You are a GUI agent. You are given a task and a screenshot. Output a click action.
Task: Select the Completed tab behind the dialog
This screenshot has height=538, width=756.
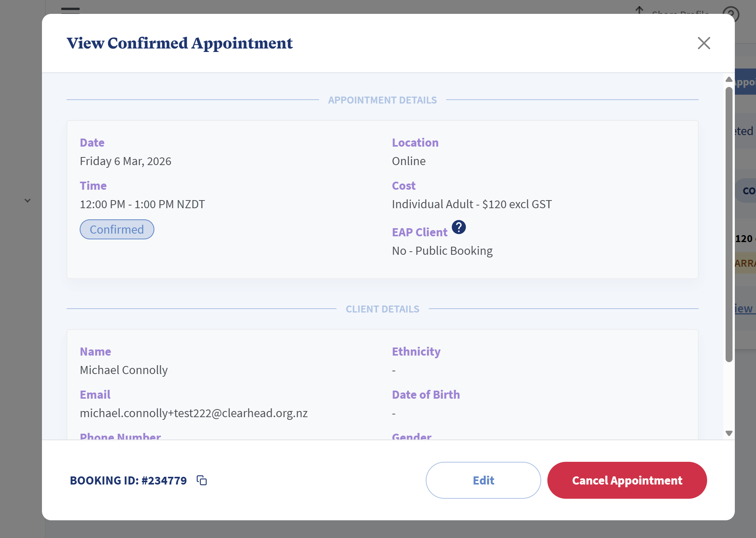744,131
